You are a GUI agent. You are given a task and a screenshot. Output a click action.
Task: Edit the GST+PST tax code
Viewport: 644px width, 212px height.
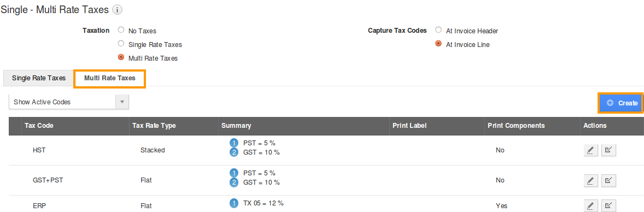click(590, 180)
